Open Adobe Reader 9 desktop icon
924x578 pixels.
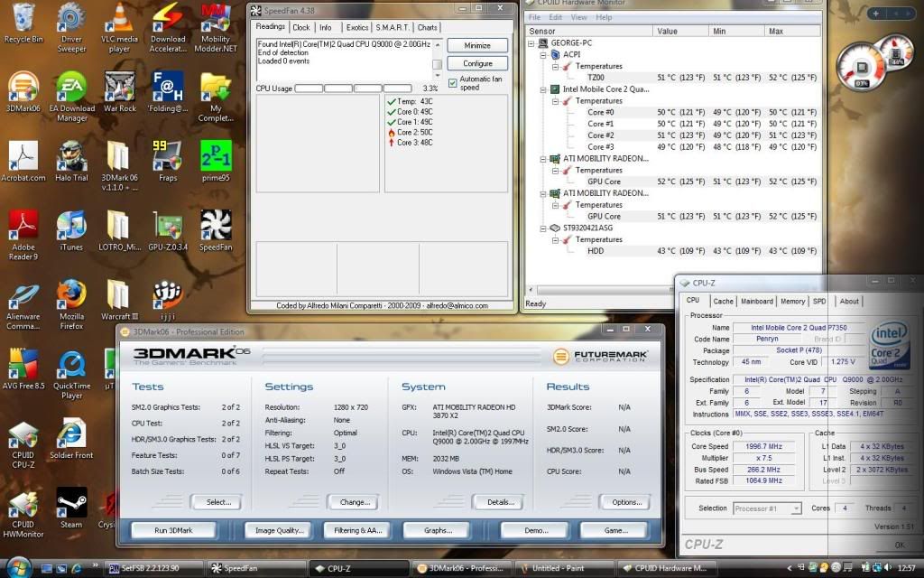point(23,235)
